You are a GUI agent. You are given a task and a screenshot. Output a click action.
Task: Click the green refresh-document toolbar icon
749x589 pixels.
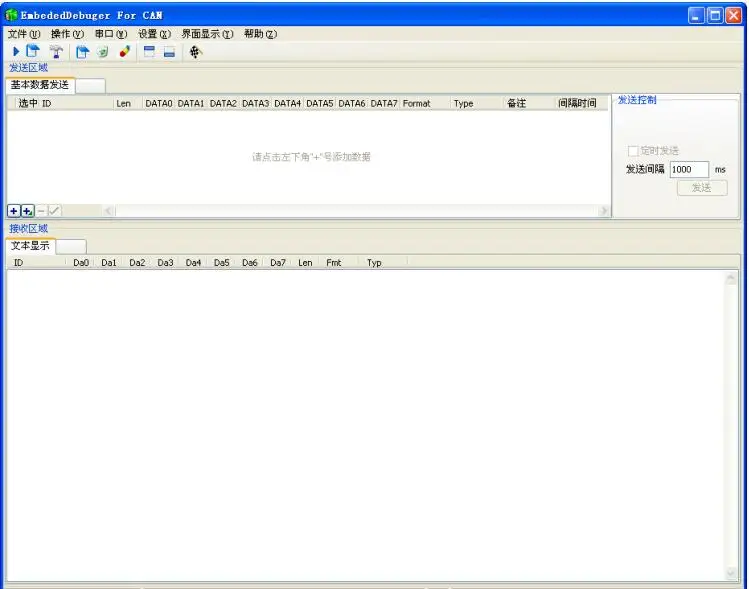click(x=103, y=52)
